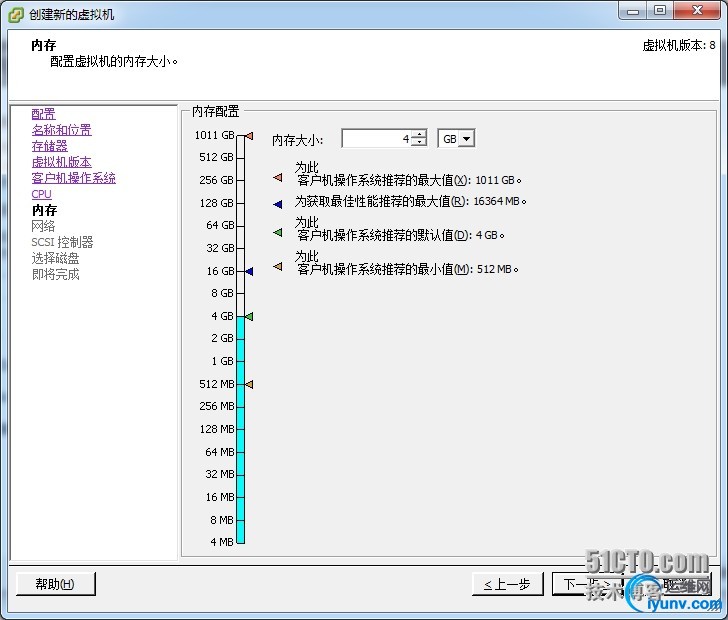Click blue legend triangle for best performance 16364 MB
The height and width of the screenshot is (620, 728).
coord(278,204)
